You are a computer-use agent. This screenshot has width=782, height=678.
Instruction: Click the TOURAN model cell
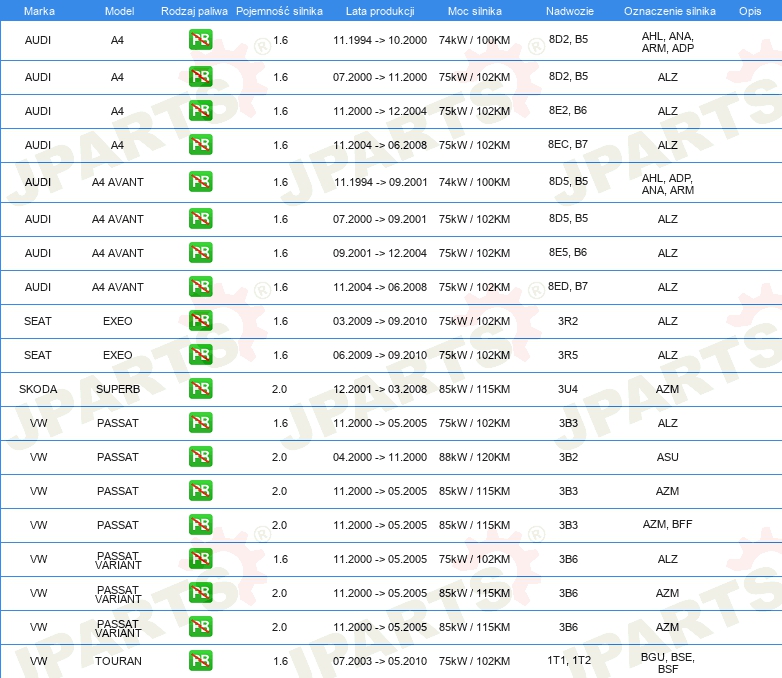tap(118, 661)
